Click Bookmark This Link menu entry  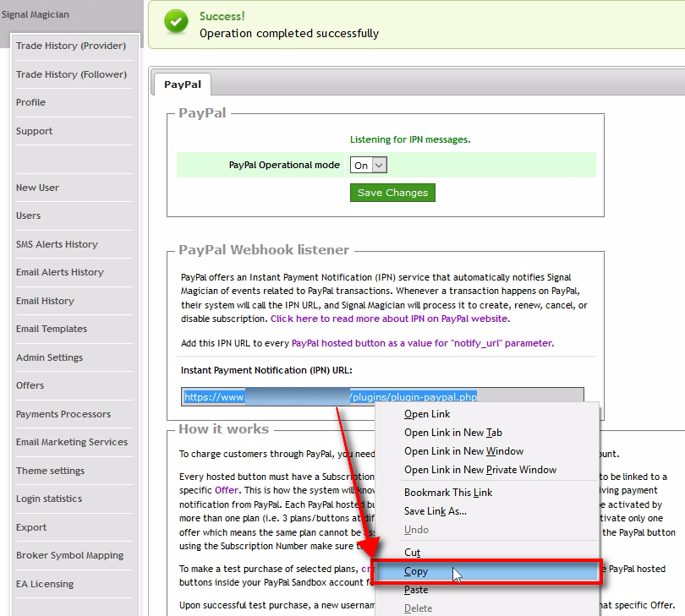(448, 493)
